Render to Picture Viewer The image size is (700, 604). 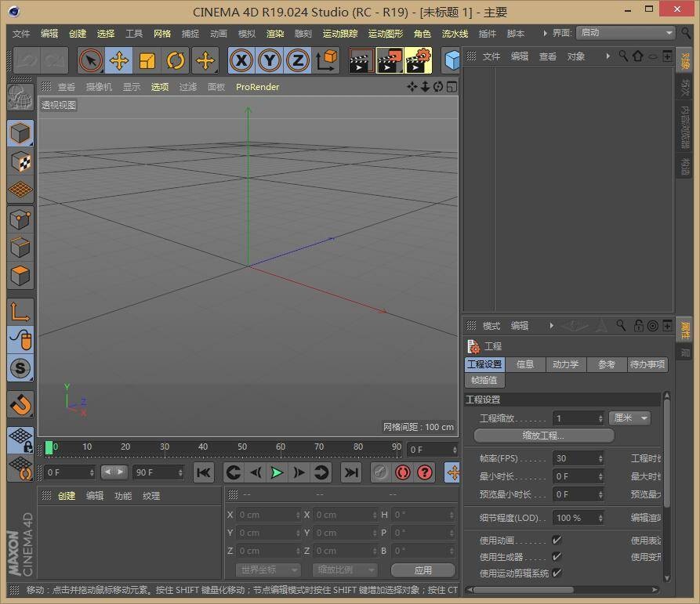pos(390,60)
